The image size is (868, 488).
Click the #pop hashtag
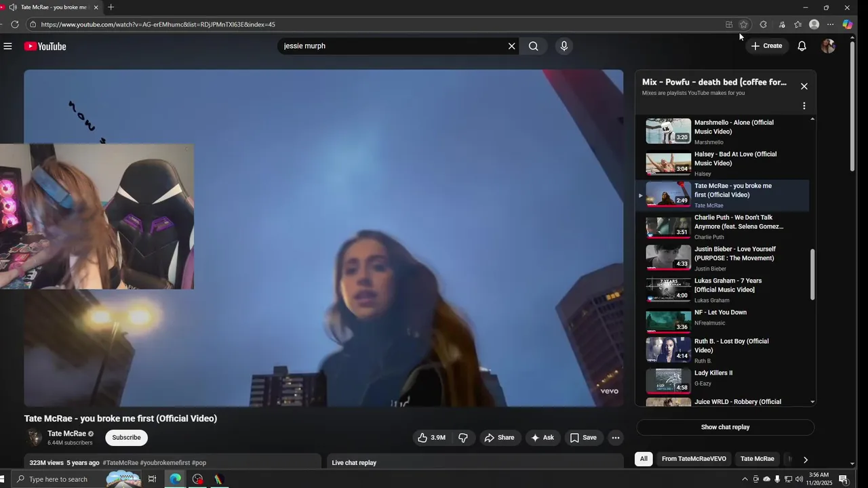[x=199, y=463]
